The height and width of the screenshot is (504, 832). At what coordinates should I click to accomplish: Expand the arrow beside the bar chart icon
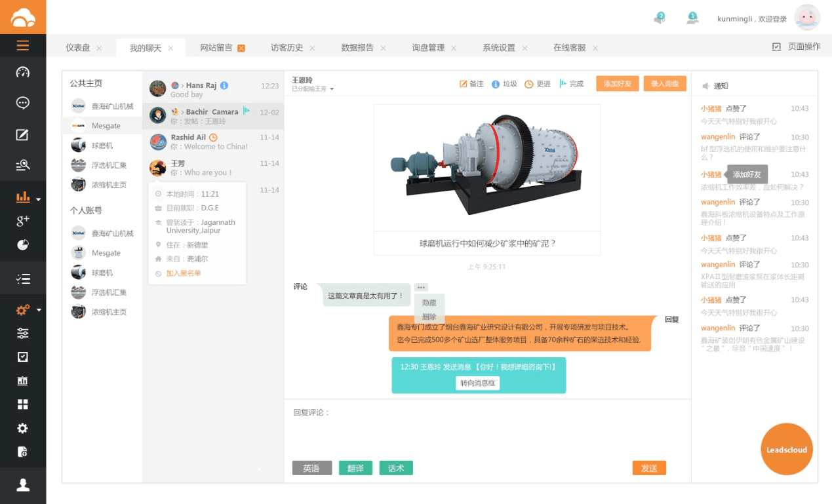coord(39,199)
